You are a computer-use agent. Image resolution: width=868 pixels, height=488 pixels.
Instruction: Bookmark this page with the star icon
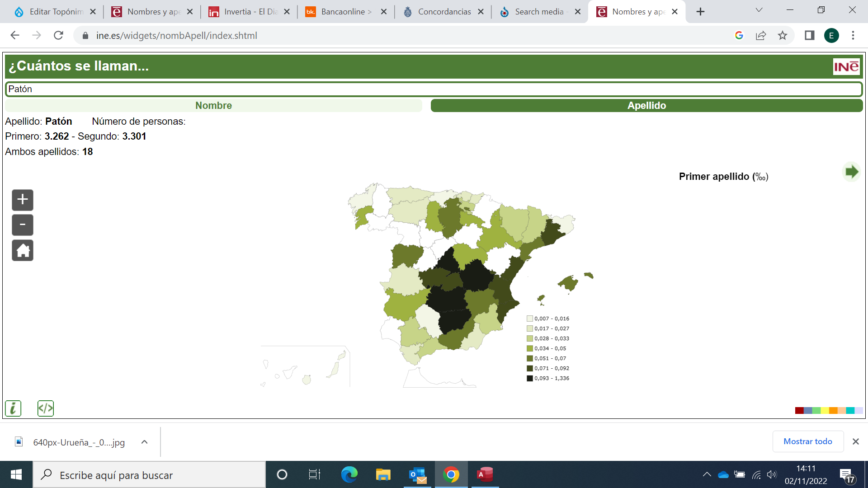pos(783,35)
